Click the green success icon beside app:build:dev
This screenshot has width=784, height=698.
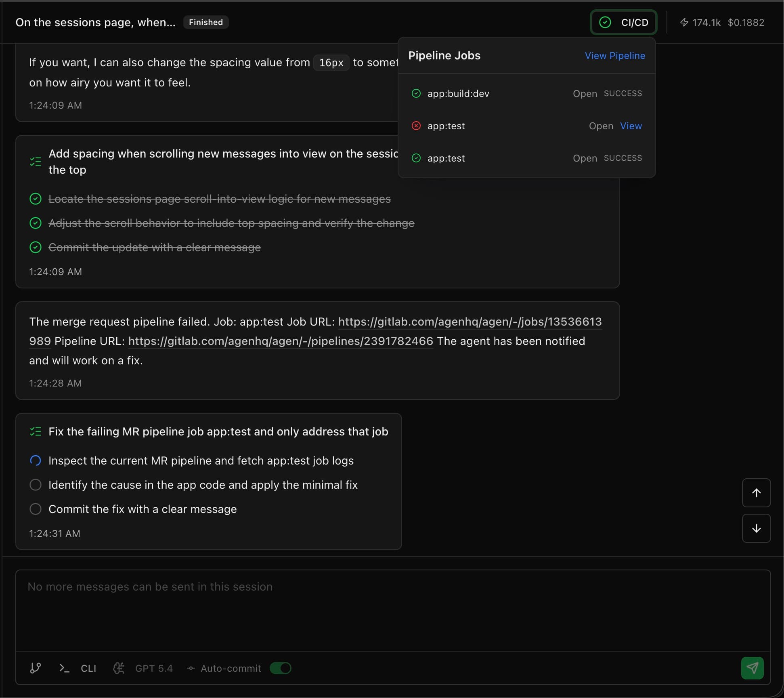417,93
